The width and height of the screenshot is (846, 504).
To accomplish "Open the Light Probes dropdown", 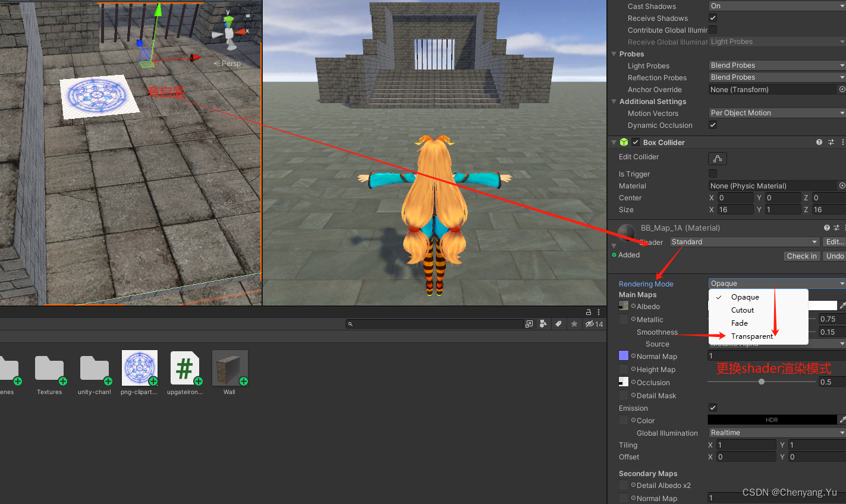I will (777, 65).
